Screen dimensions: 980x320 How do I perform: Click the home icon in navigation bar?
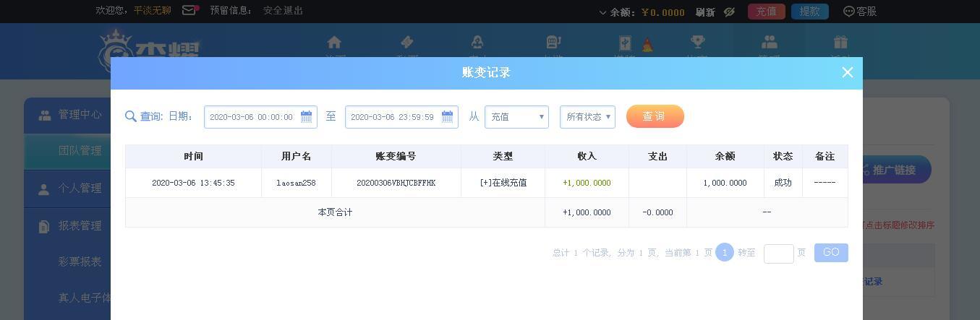tap(334, 42)
